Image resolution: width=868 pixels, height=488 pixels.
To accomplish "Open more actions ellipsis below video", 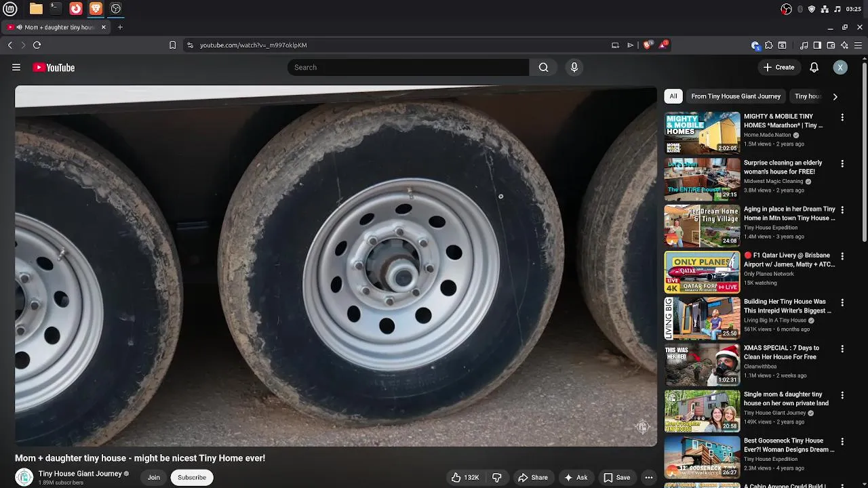I will pyautogui.click(x=649, y=477).
